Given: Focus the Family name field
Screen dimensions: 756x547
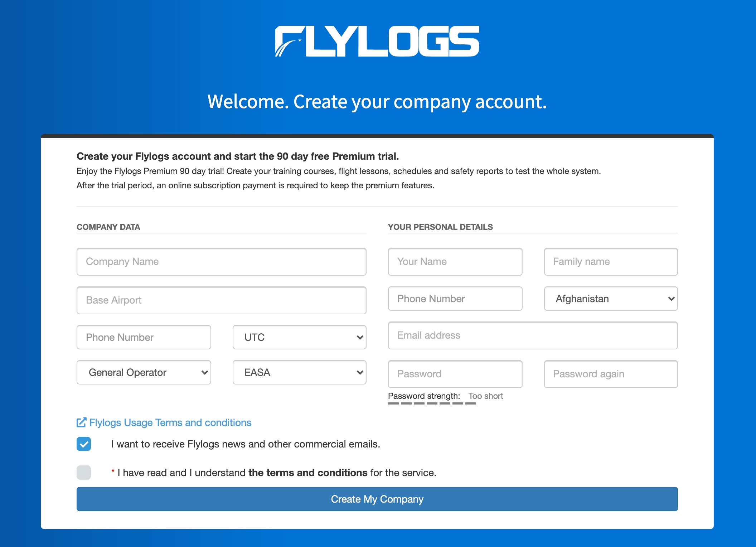Looking at the screenshot, I should pos(611,262).
